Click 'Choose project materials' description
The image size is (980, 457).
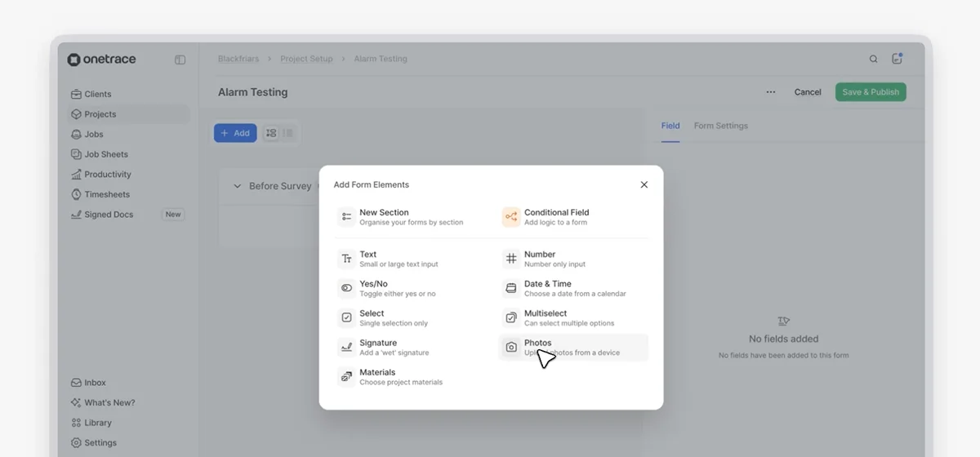click(401, 382)
